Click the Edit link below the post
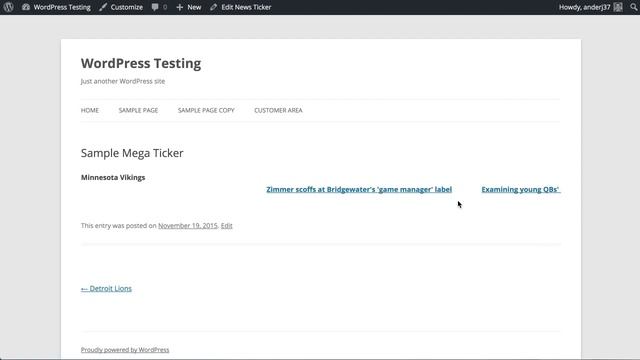 [x=227, y=225]
